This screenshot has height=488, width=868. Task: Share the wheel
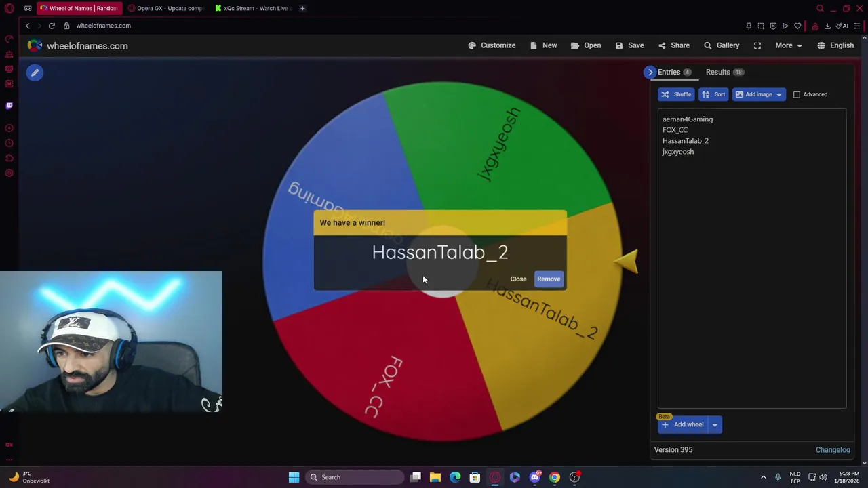(x=674, y=45)
